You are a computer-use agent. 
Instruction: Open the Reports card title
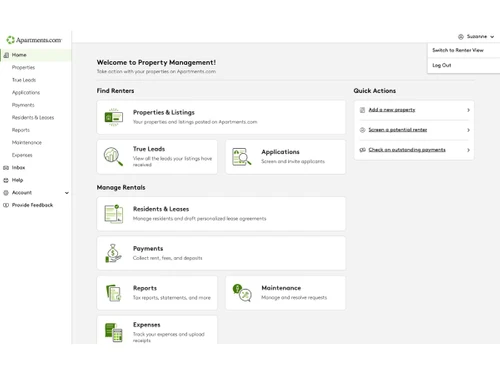point(145,288)
